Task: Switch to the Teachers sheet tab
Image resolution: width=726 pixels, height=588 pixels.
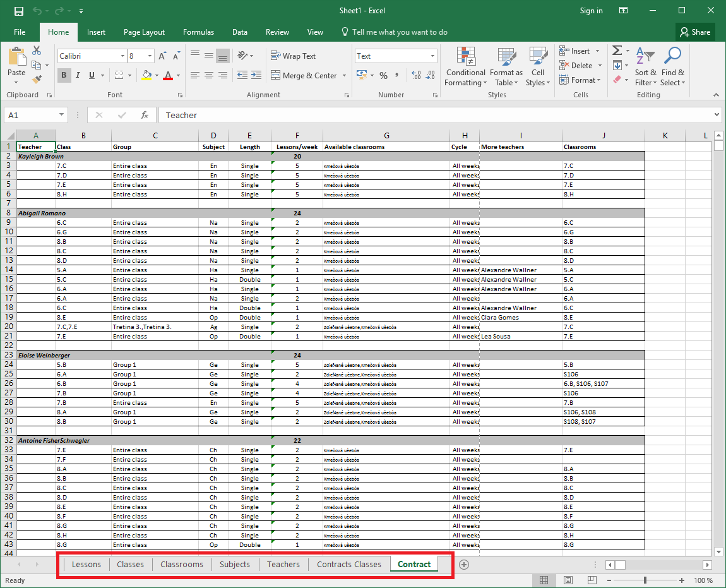Action: click(283, 564)
